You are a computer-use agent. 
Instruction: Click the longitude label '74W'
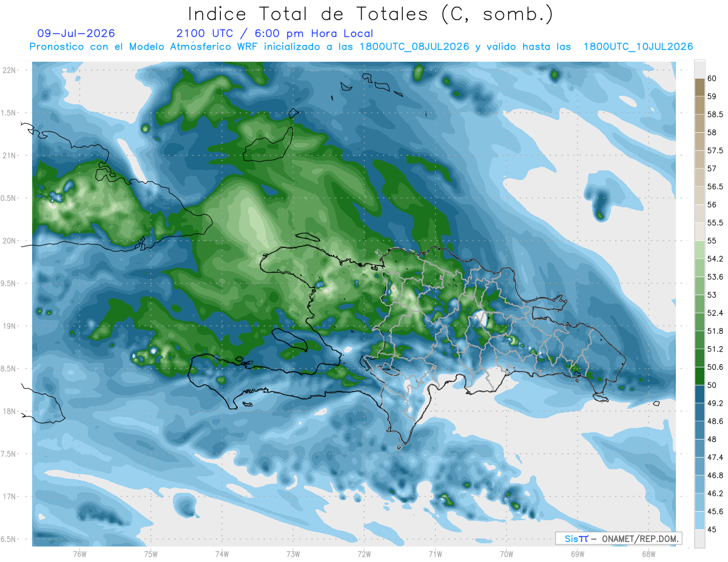click(x=222, y=554)
